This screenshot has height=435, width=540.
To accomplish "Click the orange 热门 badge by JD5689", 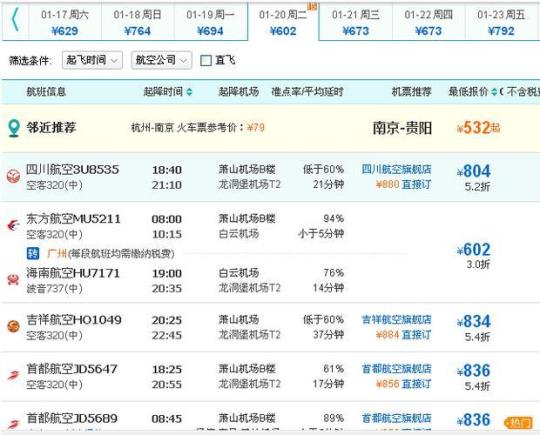I will coord(518,423).
